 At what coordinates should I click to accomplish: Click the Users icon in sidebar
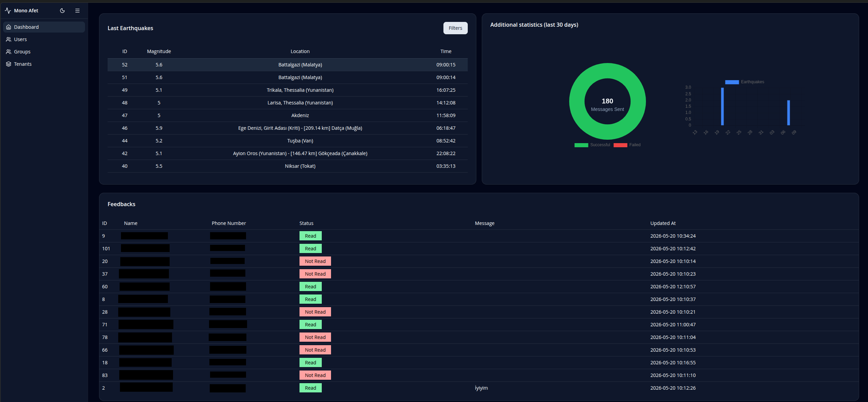pyautogui.click(x=9, y=39)
